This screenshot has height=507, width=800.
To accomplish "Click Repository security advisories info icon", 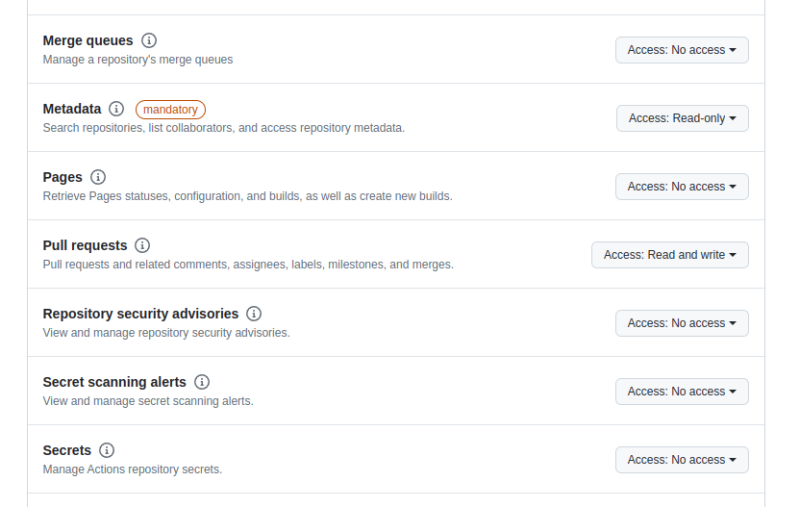I will pos(254,313).
